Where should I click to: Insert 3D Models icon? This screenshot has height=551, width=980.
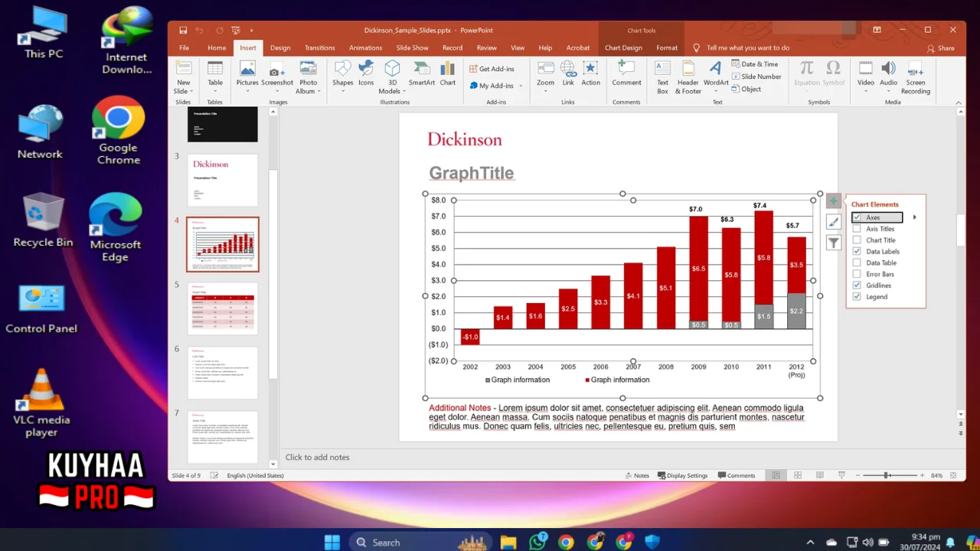point(392,77)
